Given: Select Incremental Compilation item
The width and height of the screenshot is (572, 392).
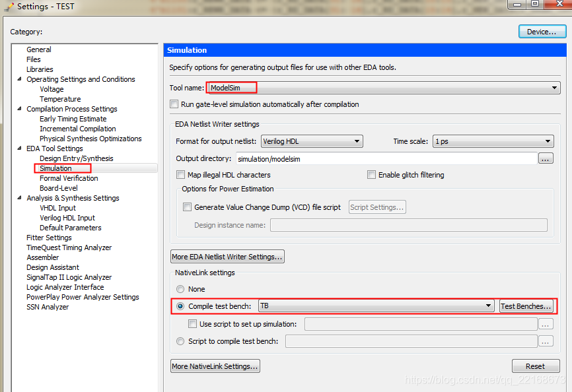Looking at the screenshot, I should click(x=78, y=129).
